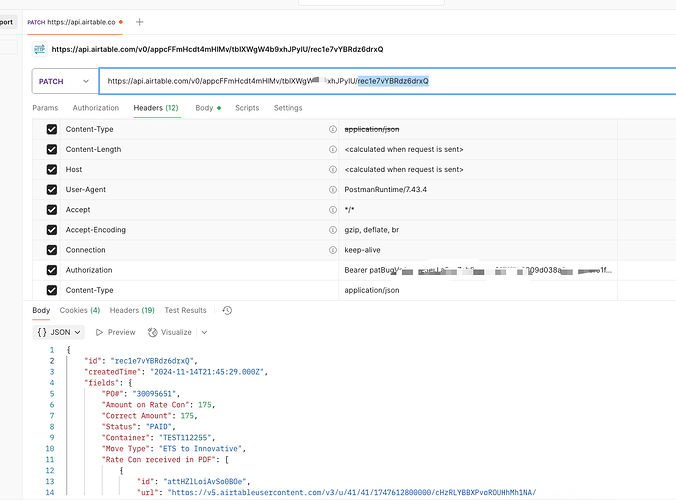
Task: Expand the Visualize options chevron
Action: coord(204,332)
